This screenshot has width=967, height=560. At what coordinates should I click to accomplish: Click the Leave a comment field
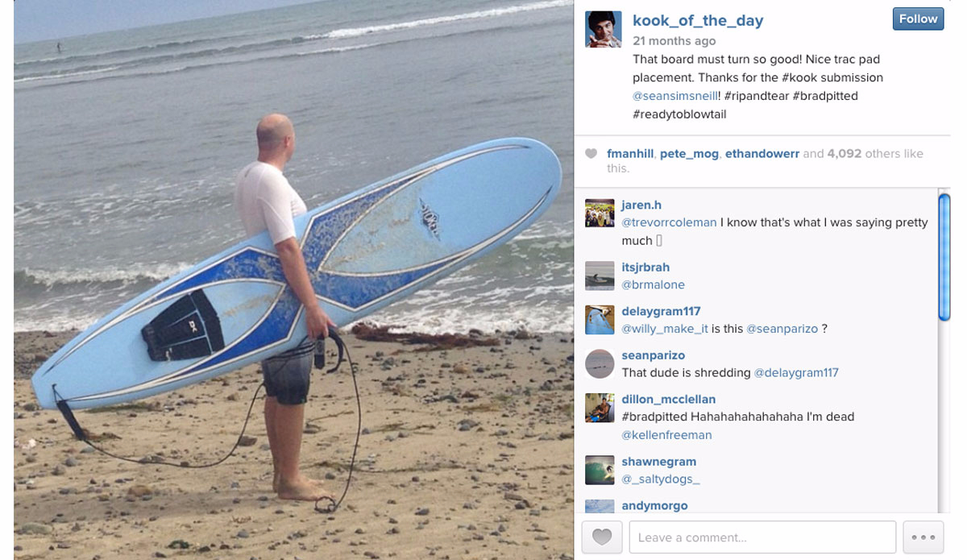point(762,537)
